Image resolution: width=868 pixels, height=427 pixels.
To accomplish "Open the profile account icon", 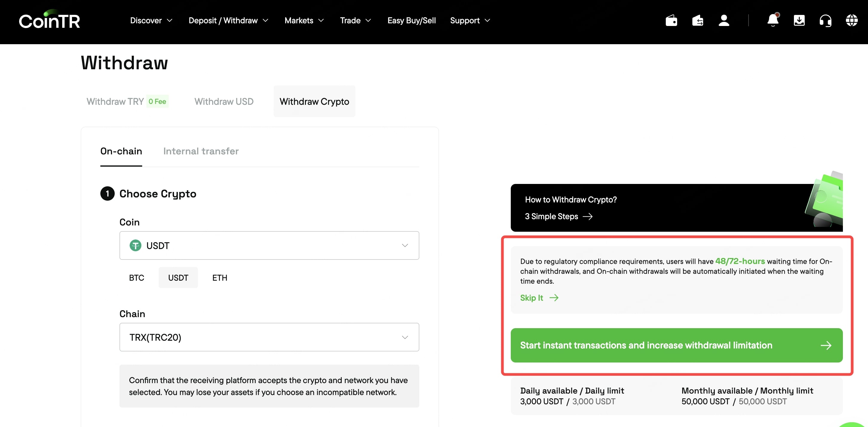I will click(724, 21).
